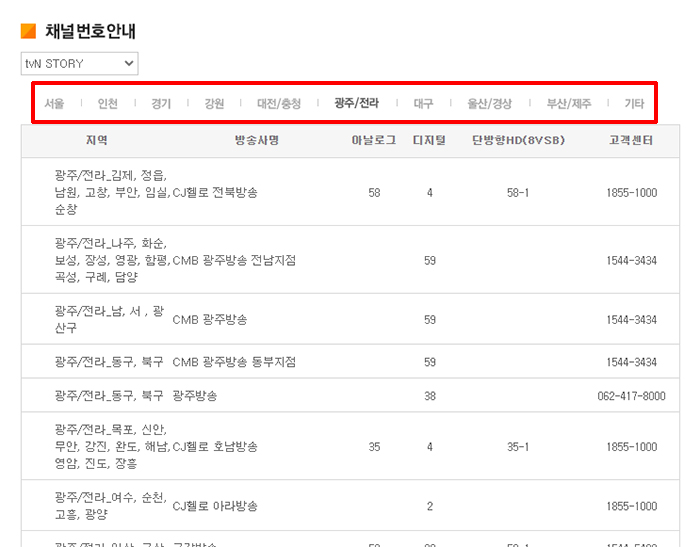The height and width of the screenshot is (547, 700).
Task: Click digital channel 59 for CMB 광주방송 전남지점
Action: coord(429,260)
